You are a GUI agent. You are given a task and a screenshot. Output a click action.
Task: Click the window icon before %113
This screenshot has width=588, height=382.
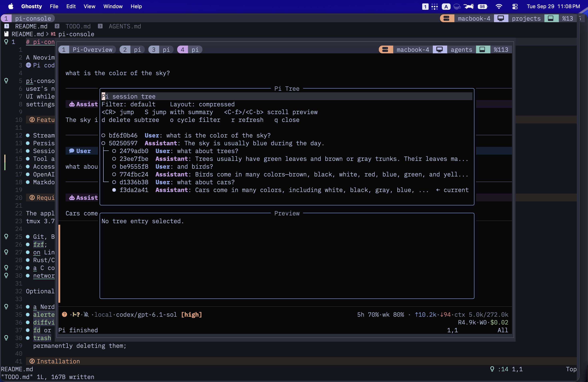click(x=482, y=50)
